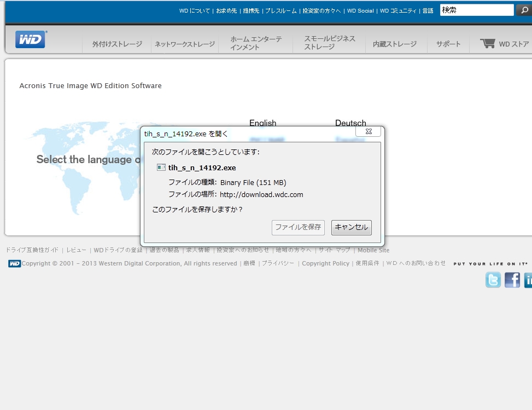Open the サポート menu
This screenshot has width=532, height=410.
coord(448,44)
